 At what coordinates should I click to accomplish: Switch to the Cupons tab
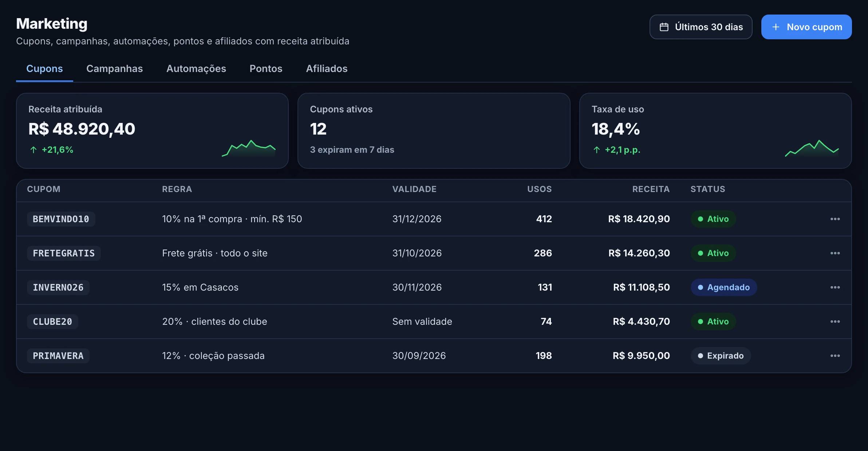[x=44, y=69]
